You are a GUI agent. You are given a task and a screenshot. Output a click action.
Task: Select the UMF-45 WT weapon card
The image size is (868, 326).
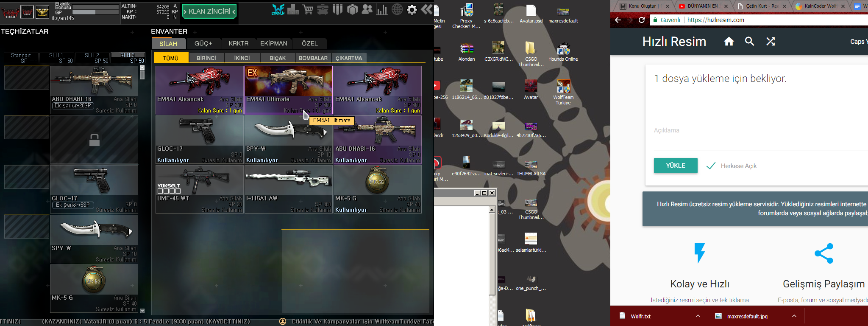(x=200, y=189)
